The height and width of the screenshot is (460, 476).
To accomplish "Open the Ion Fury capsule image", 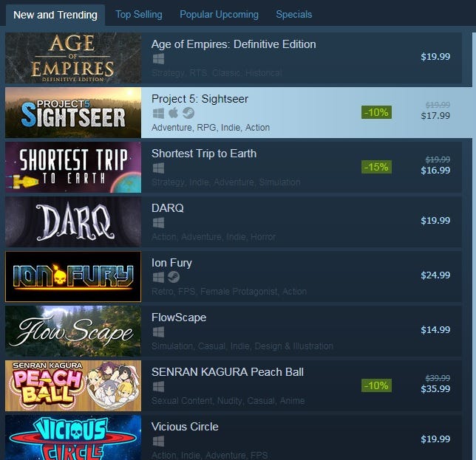I will coord(73,276).
